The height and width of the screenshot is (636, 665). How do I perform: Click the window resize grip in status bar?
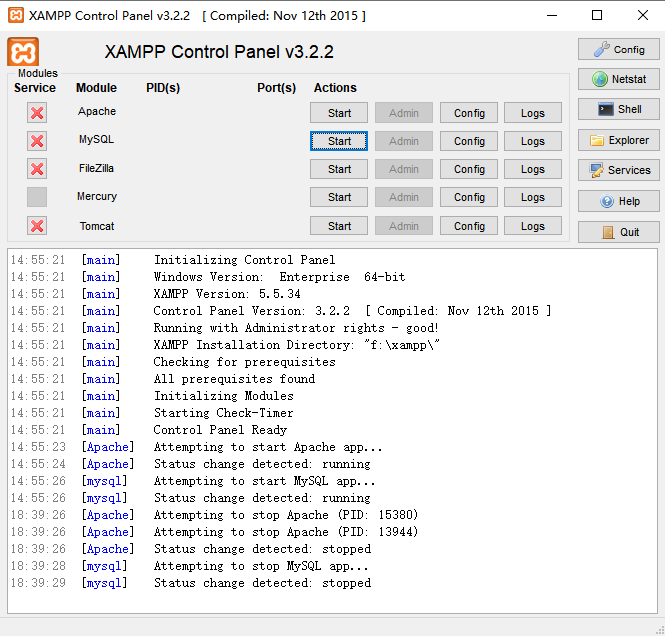660,630
